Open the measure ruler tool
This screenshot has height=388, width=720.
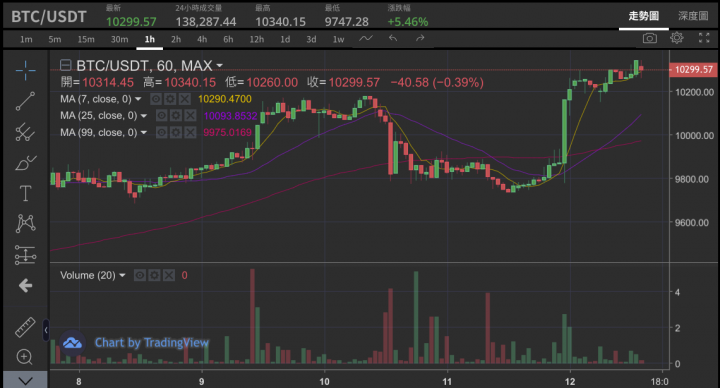point(25,327)
